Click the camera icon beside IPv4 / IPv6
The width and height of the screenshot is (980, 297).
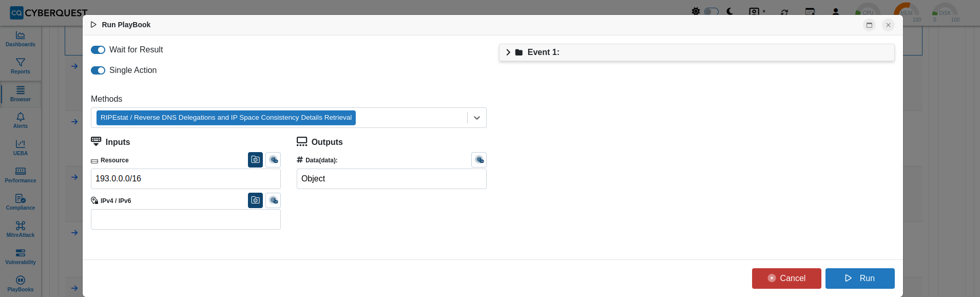pyautogui.click(x=255, y=200)
